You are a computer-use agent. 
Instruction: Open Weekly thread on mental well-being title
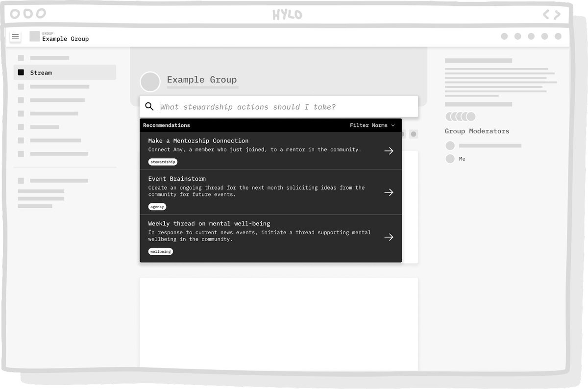point(209,223)
